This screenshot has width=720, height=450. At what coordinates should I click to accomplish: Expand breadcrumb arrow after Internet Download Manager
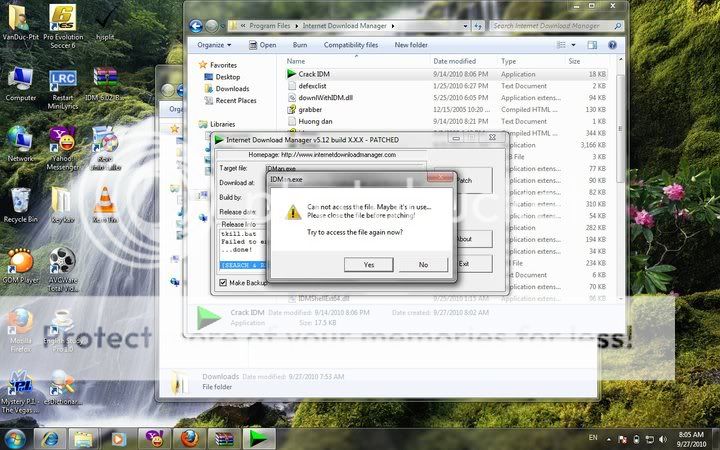point(393,26)
